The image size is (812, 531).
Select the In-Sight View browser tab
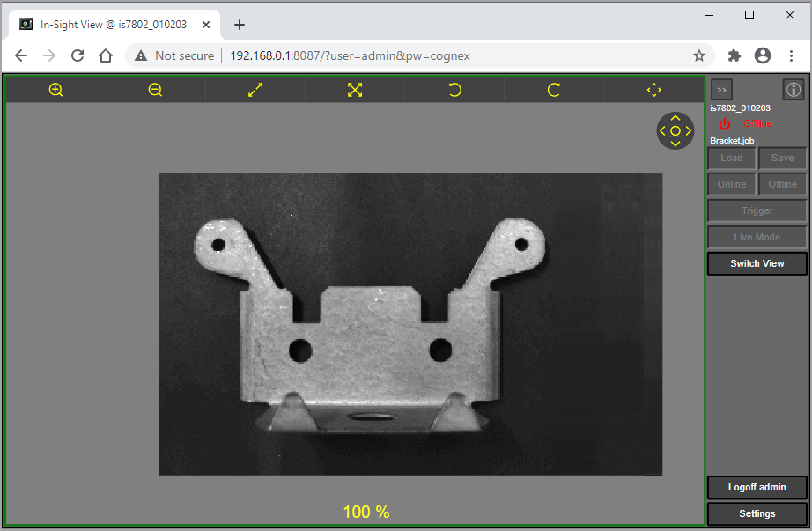113,25
